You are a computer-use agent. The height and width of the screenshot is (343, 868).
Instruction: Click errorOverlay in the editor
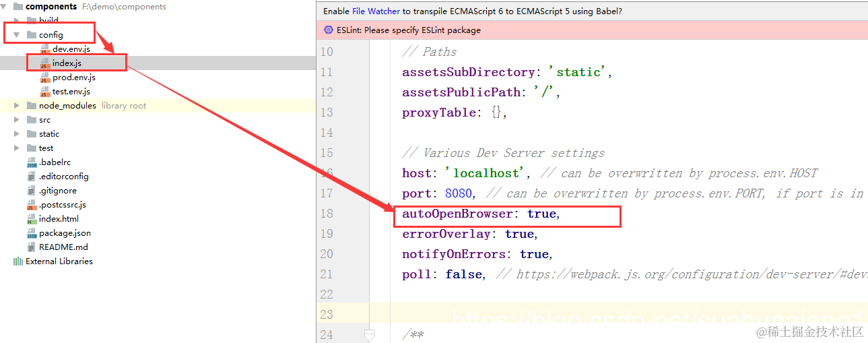pyautogui.click(x=446, y=234)
